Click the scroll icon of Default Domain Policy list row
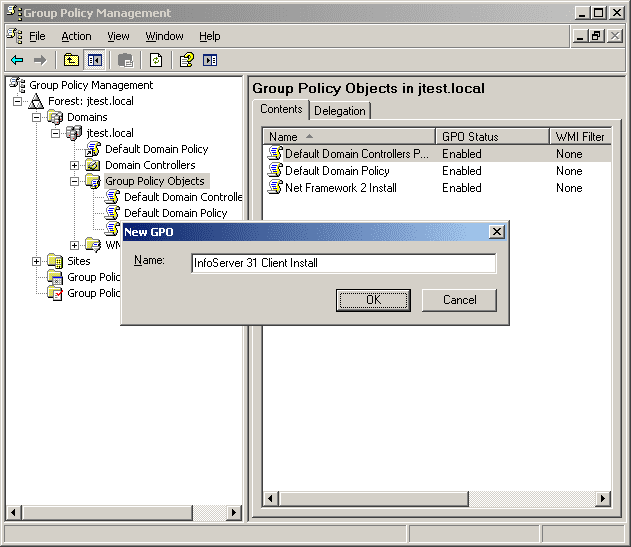 pos(275,170)
